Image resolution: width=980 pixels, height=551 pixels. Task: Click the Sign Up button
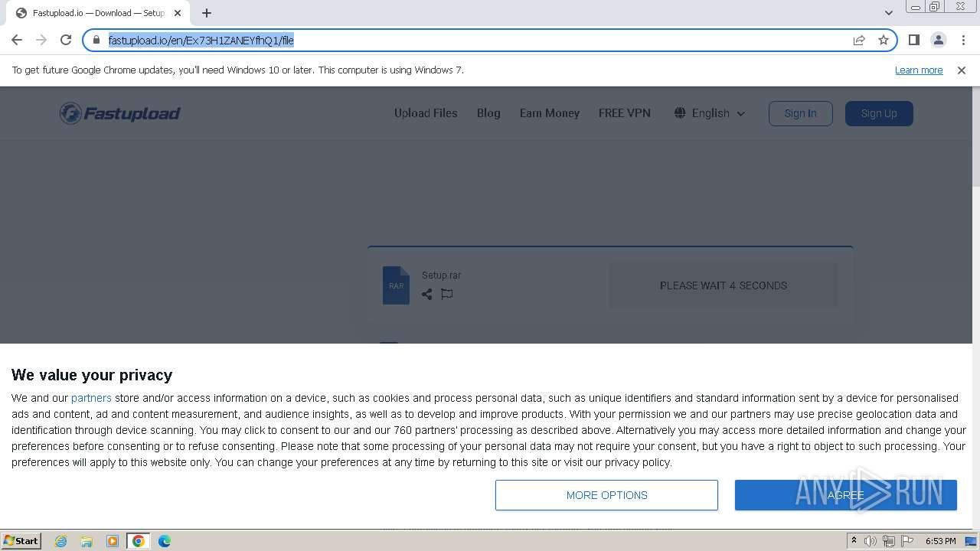(879, 113)
